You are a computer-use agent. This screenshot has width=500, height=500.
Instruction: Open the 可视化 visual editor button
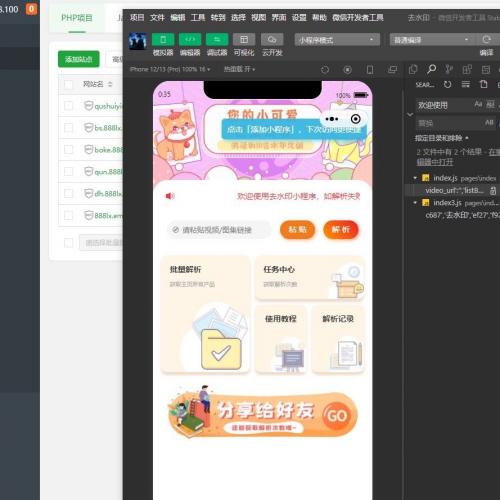click(244, 40)
